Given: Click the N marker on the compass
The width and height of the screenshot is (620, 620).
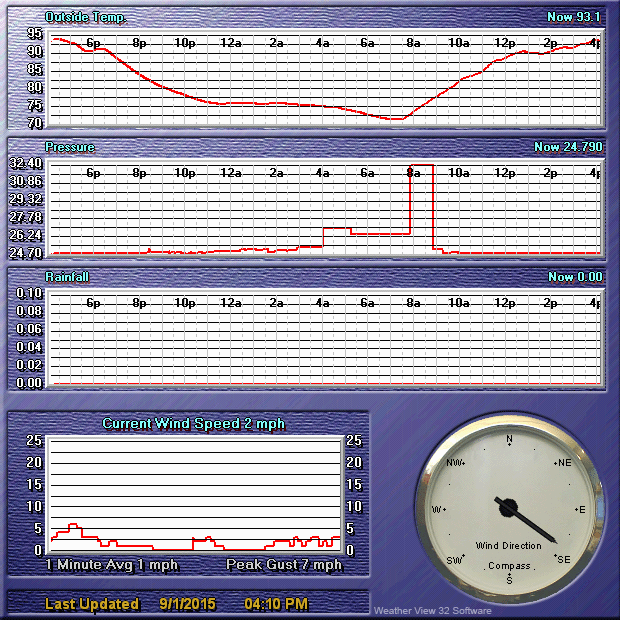Looking at the screenshot, I should click(x=509, y=439).
